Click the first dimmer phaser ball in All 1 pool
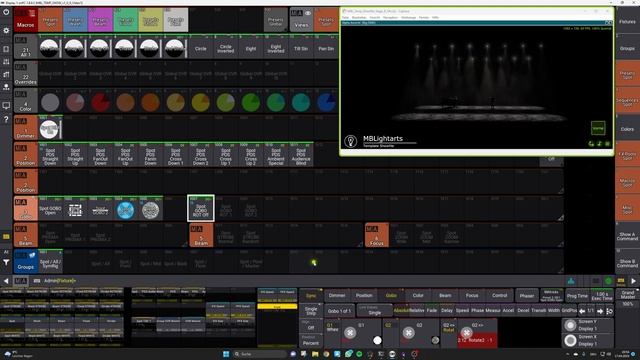Screen dimensions: 640x360 [50, 49]
